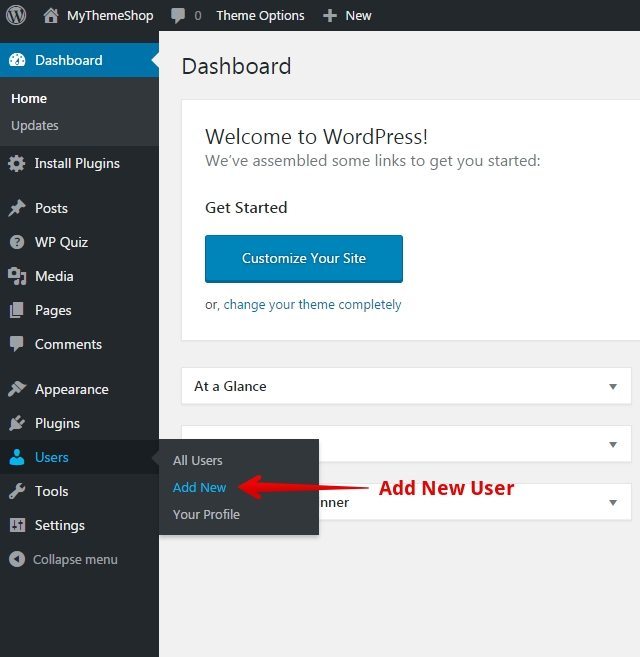
Task: Open Install Plugins menu item
Action: point(79,163)
